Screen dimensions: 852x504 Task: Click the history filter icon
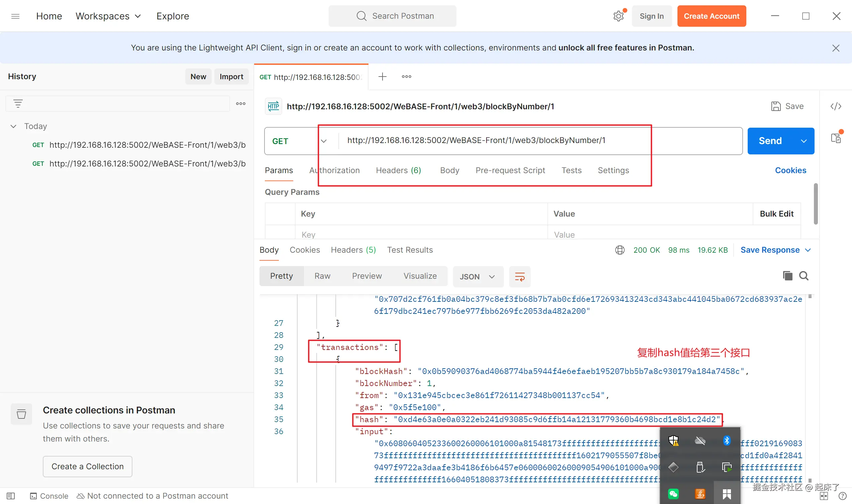[18, 104]
